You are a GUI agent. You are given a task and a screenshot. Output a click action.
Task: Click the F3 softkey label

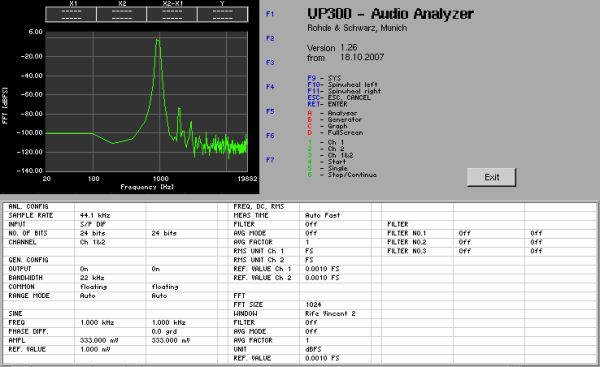tap(270, 62)
